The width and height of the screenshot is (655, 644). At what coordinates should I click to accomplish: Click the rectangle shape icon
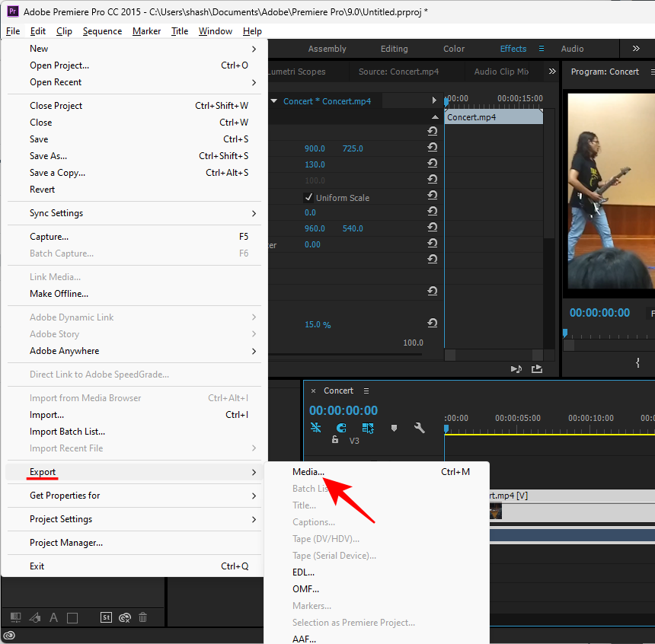pos(72,617)
